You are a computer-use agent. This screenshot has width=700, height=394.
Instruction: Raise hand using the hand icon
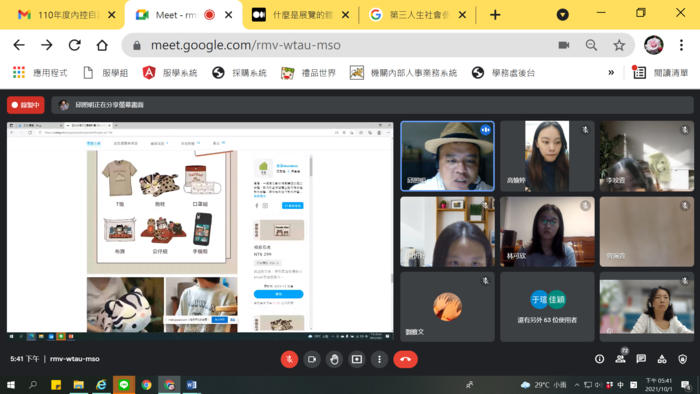334,359
